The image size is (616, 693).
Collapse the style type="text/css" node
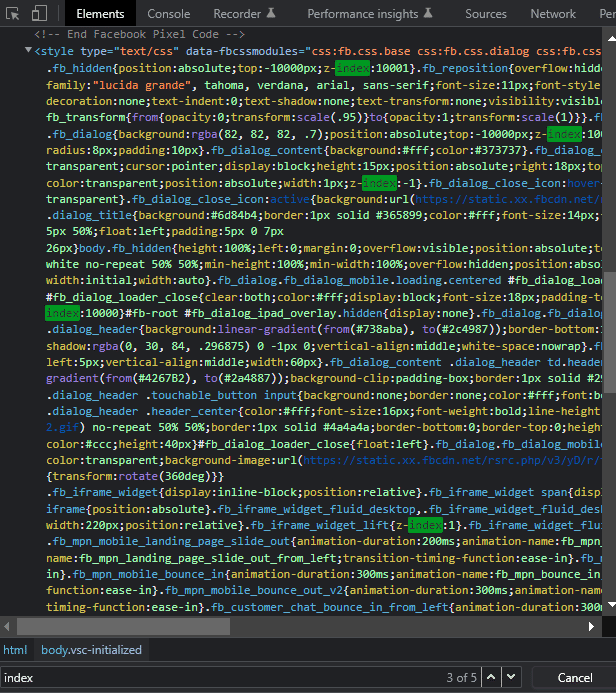(28, 50)
